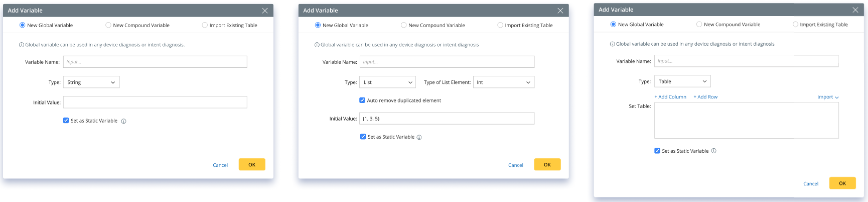Close the Add Variable dialog with Table type
This screenshot has height=202, width=868.
tap(855, 10)
